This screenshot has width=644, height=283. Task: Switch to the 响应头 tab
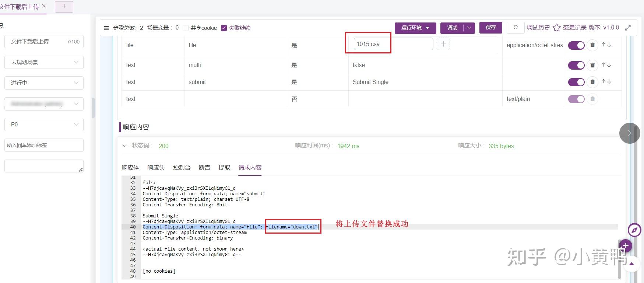pyautogui.click(x=156, y=168)
